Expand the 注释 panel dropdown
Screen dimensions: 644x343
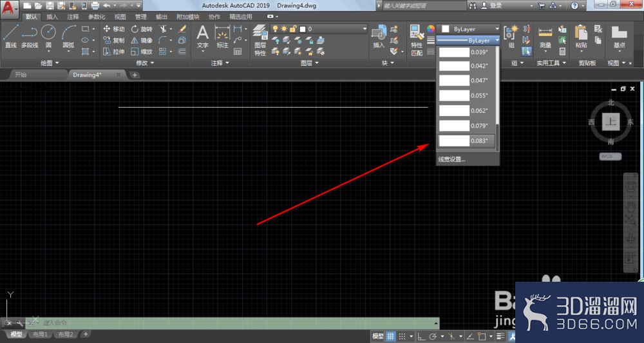(220, 63)
